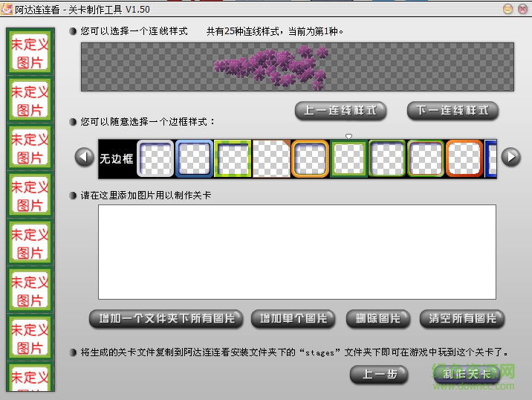This screenshot has height=400, width=532.
Task: Choose the folded-corner paper border style
Action: pos(271,158)
